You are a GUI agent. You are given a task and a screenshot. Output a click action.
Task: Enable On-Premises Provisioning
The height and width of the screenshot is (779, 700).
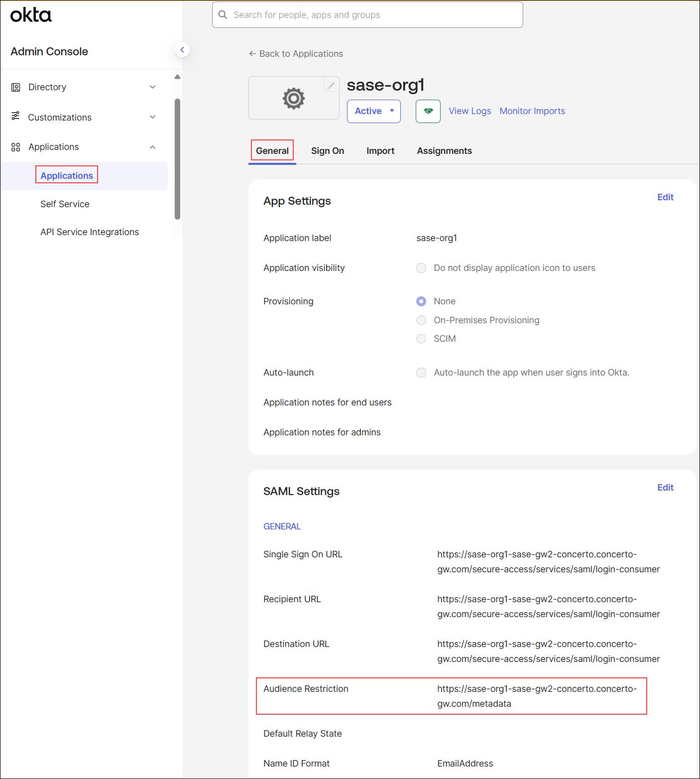point(421,320)
